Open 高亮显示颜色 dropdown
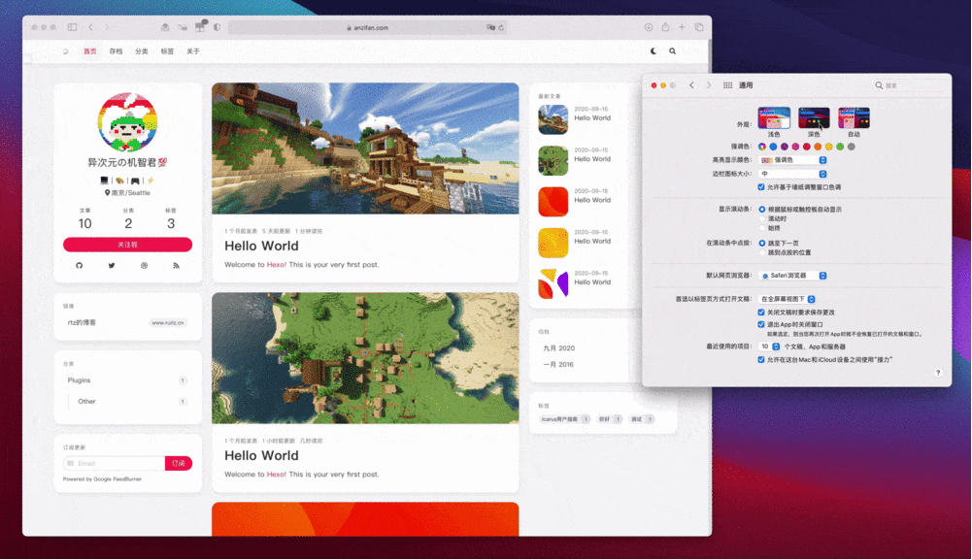The height and width of the screenshot is (560, 972). (x=793, y=160)
